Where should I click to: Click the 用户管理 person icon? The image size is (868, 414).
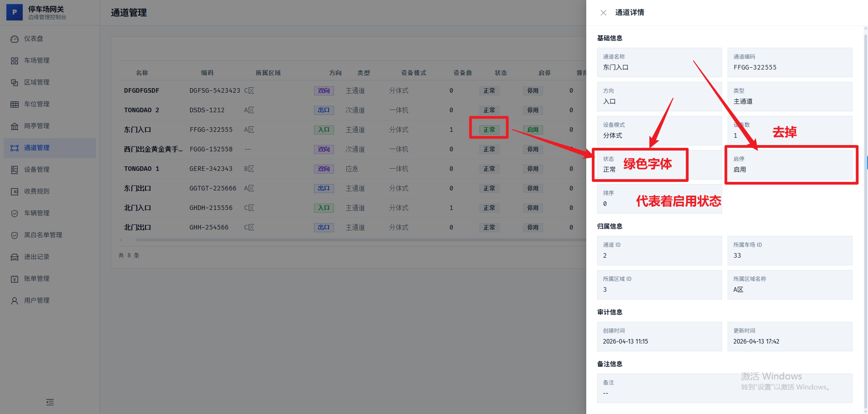click(x=15, y=301)
